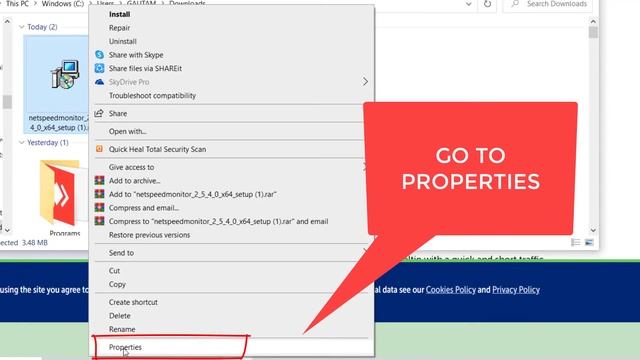Click Share with Skype text entry

tap(136, 55)
